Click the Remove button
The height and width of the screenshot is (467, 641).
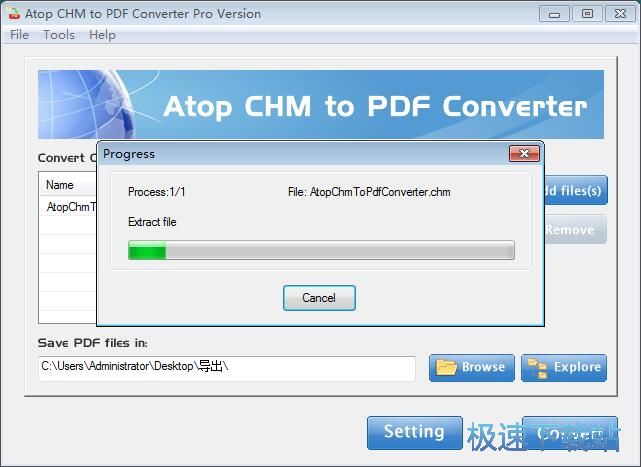point(576,230)
